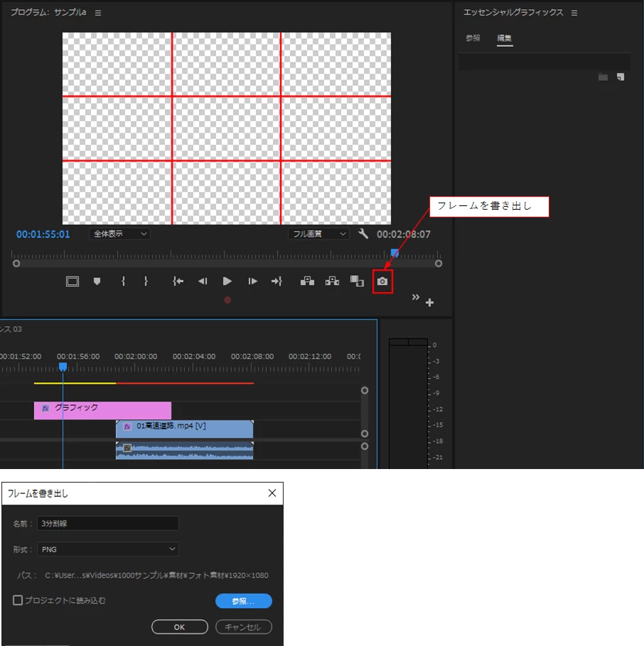
Task: Step back one frame
Action: click(203, 281)
